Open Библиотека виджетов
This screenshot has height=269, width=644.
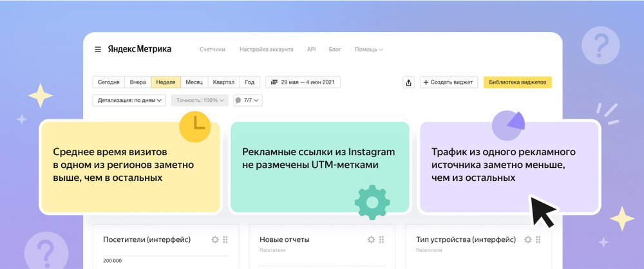coord(517,82)
